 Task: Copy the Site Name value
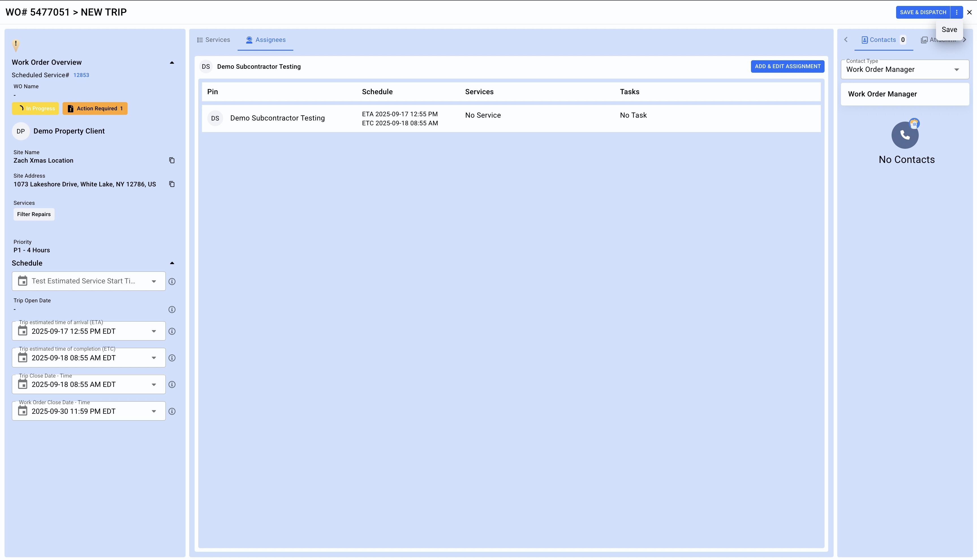172,160
